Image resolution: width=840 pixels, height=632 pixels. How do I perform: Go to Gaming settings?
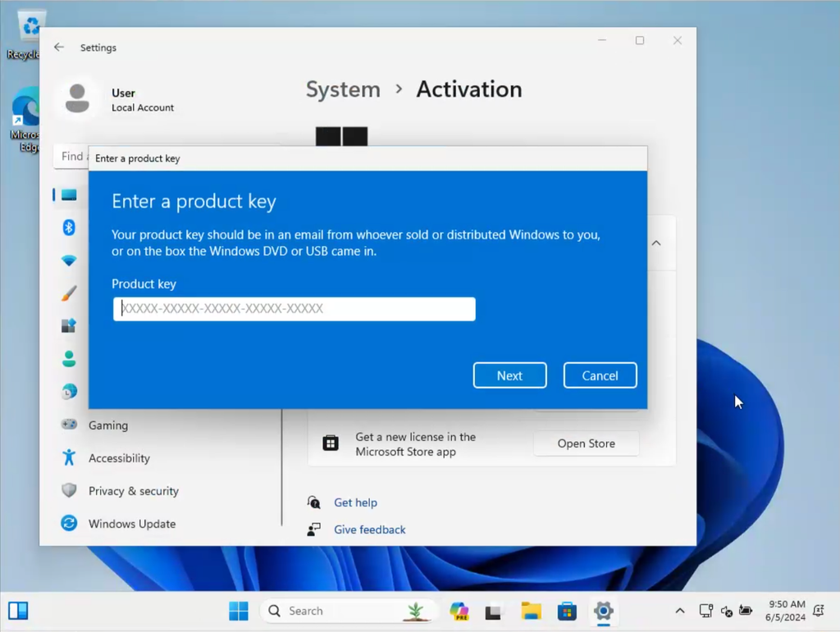coord(107,425)
